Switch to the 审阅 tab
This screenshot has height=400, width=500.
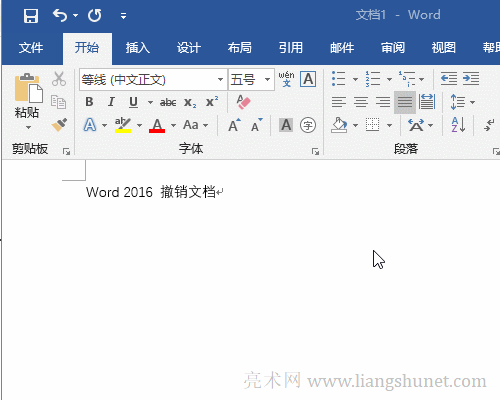click(393, 48)
